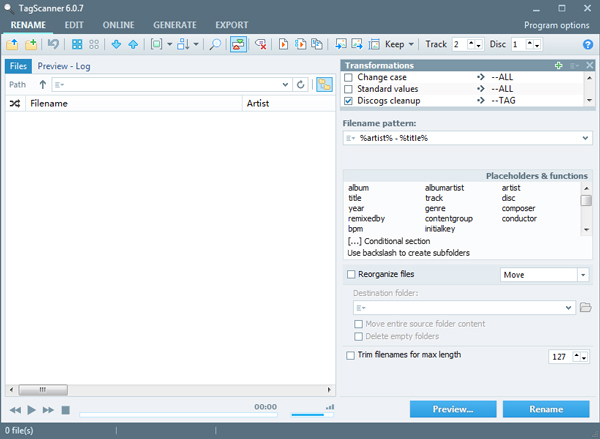Sort by Artist column header
This screenshot has height=439, width=600.
click(289, 103)
